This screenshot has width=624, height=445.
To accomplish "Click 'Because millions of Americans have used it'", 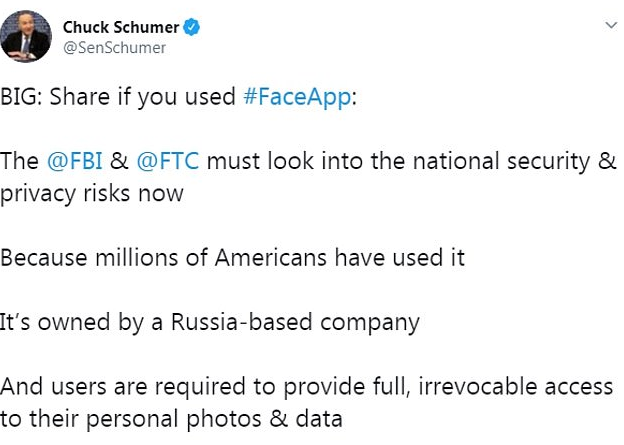I will (x=232, y=257).
